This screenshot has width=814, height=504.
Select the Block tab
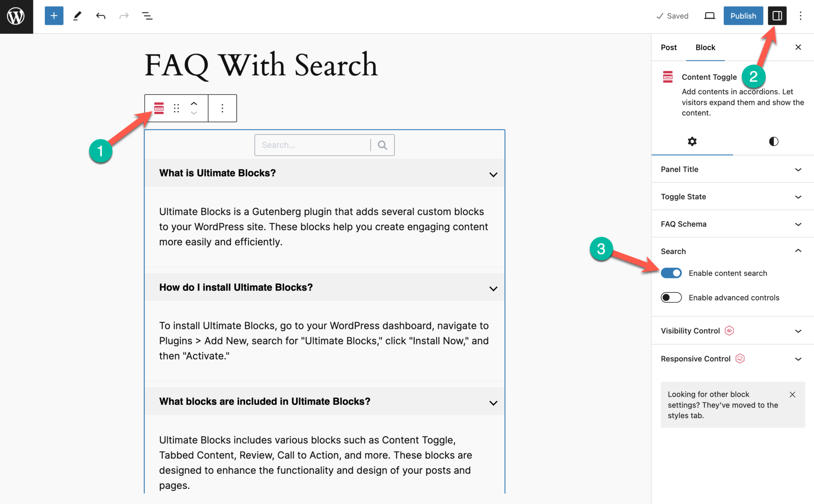coord(705,47)
